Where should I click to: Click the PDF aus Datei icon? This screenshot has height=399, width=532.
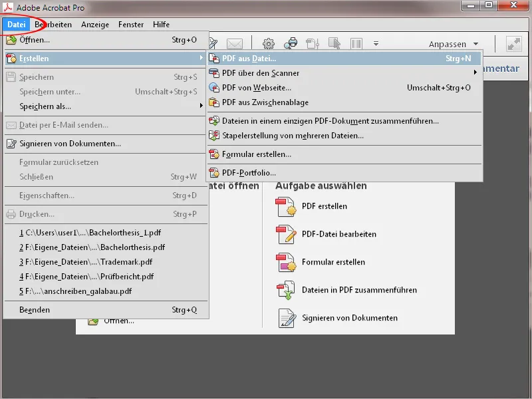pyautogui.click(x=214, y=59)
